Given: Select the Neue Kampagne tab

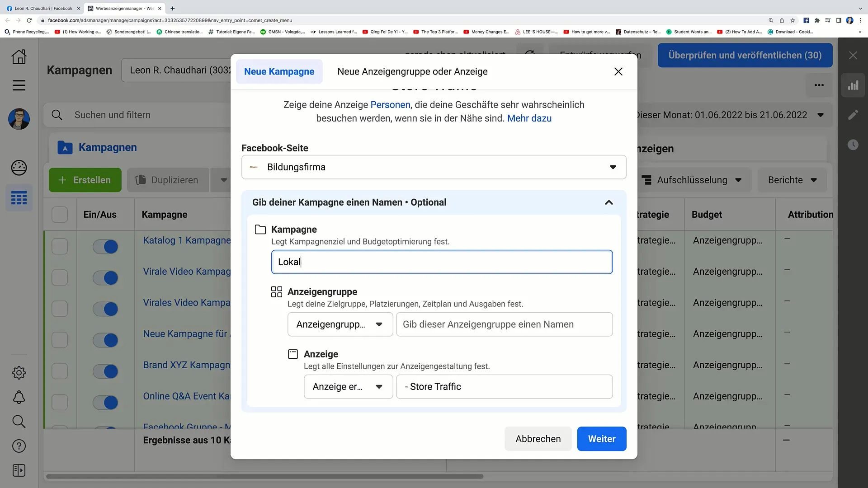Looking at the screenshot, I should (x=279, y=71).
